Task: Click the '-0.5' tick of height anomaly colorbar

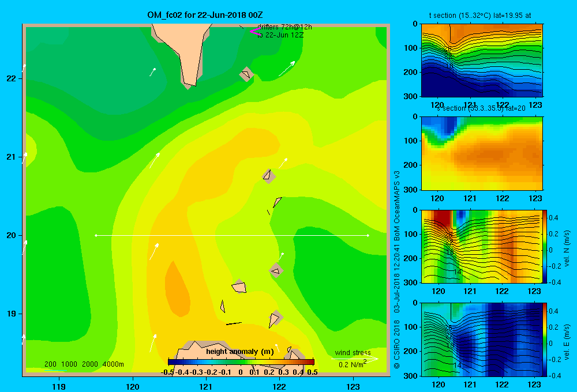Action: click(167, 372)
